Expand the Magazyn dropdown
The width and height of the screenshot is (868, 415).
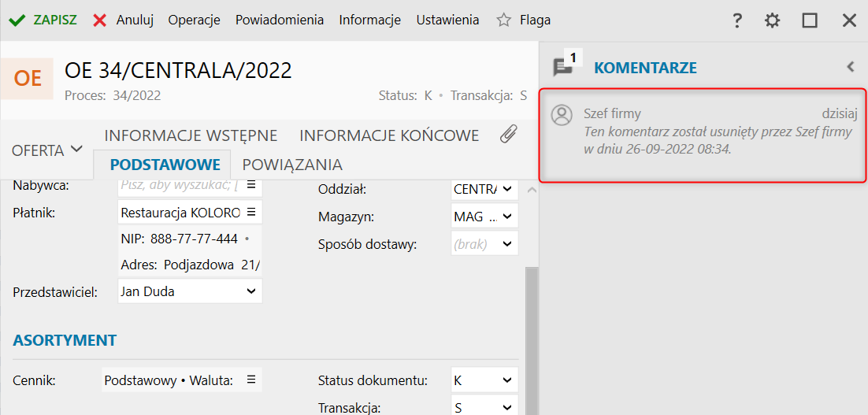click(x=507, y=217)
